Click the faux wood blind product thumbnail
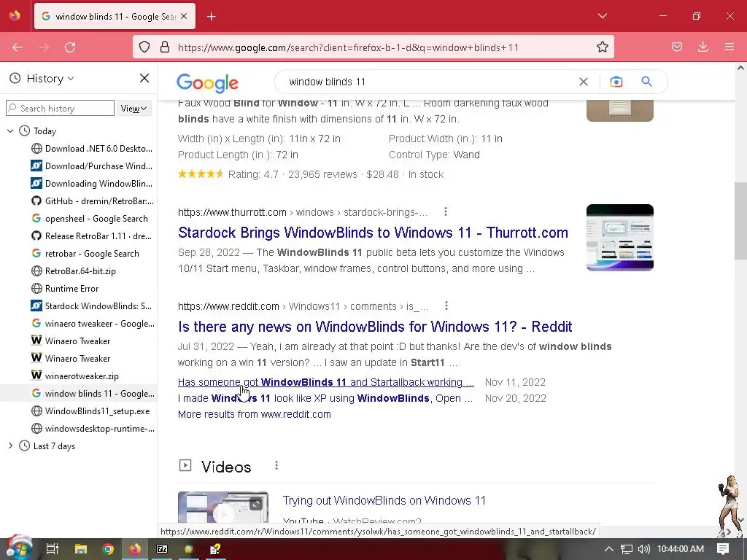Image resolution: width=747 pixels, height=560 pixels. click(x=620, y=111)
